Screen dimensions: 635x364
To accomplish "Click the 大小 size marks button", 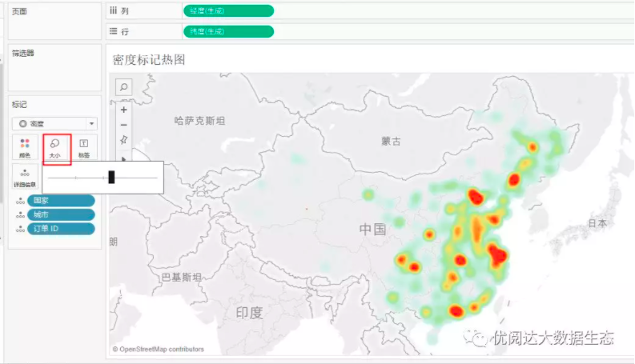I will click(x=56, y=147).
